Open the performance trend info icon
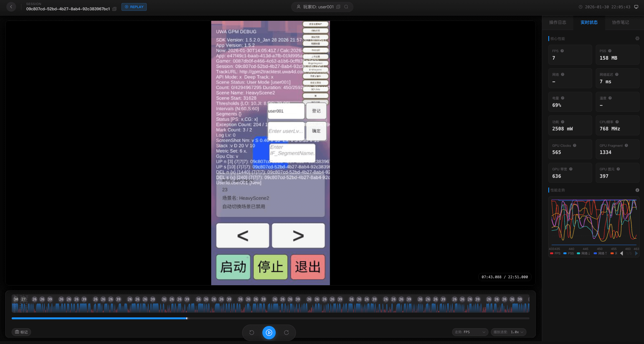The width and height of the screenshot is (644, 344). pyautogui.click(x=637, y=190)
